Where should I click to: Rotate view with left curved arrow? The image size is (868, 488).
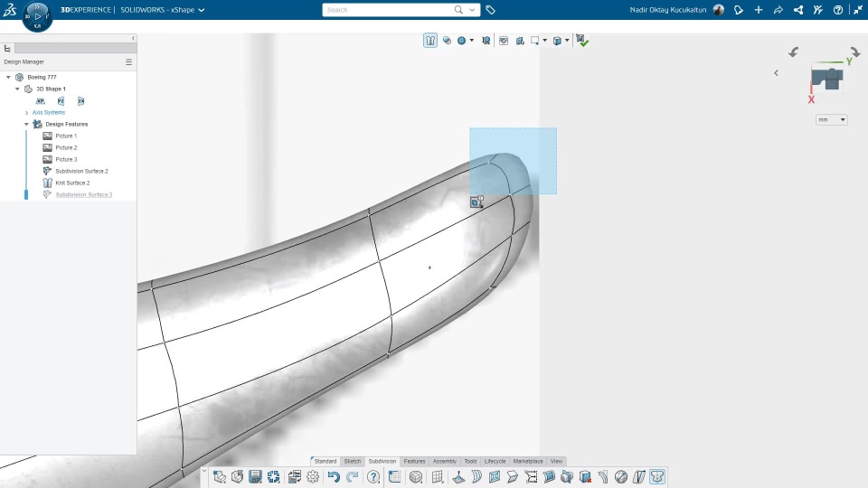coord(793,52)
